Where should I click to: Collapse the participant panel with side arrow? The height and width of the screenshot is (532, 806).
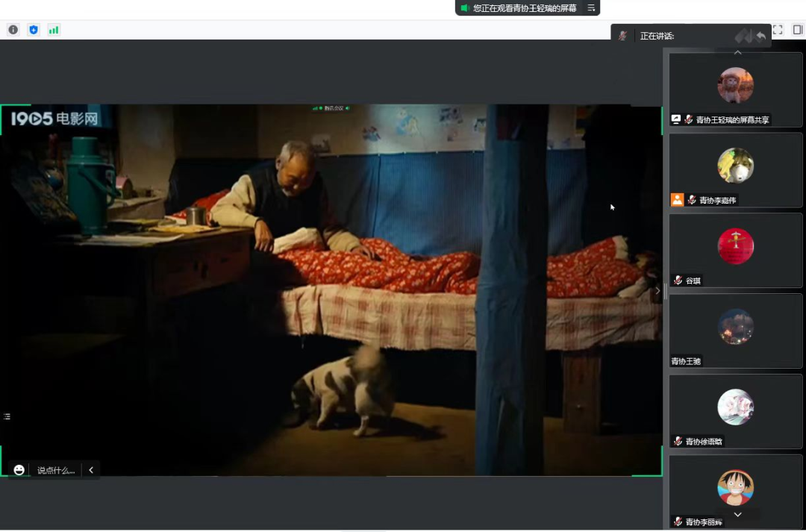pos(657,290)
